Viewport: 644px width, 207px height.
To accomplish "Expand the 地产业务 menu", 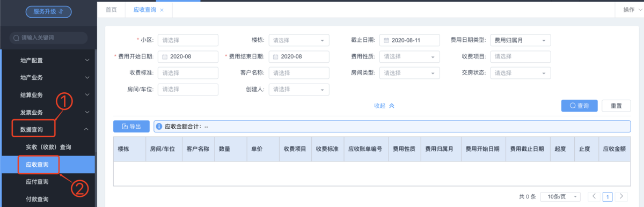I will (x=48, y=77).
